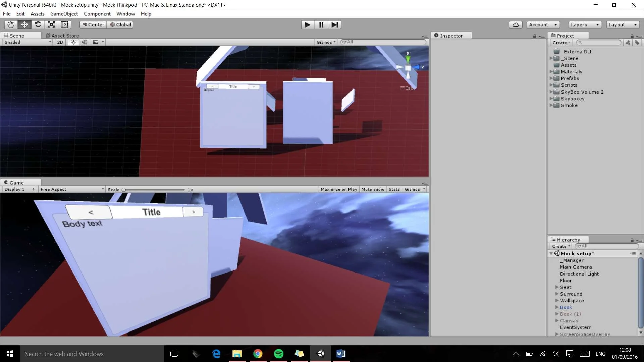Open the GameObject menu

click(x=64, y=14)
